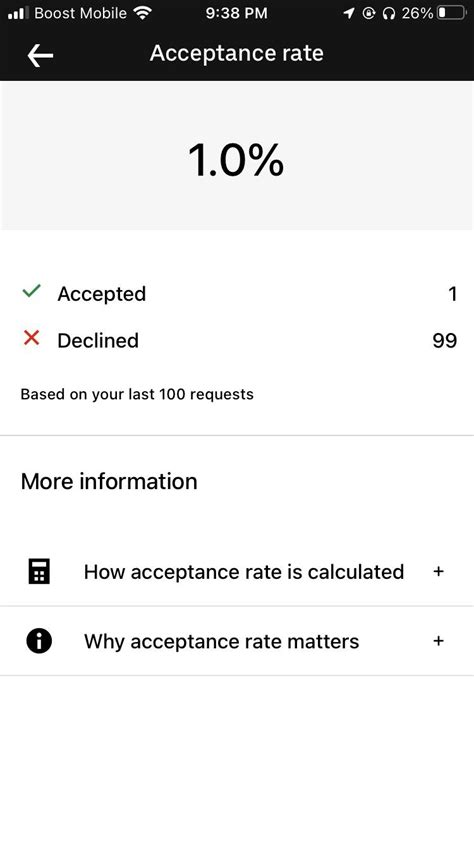Viewport: 474px width, 843px height.
Task: Open How acceptance rate is calculated row
Action: (x=237, y=571)
